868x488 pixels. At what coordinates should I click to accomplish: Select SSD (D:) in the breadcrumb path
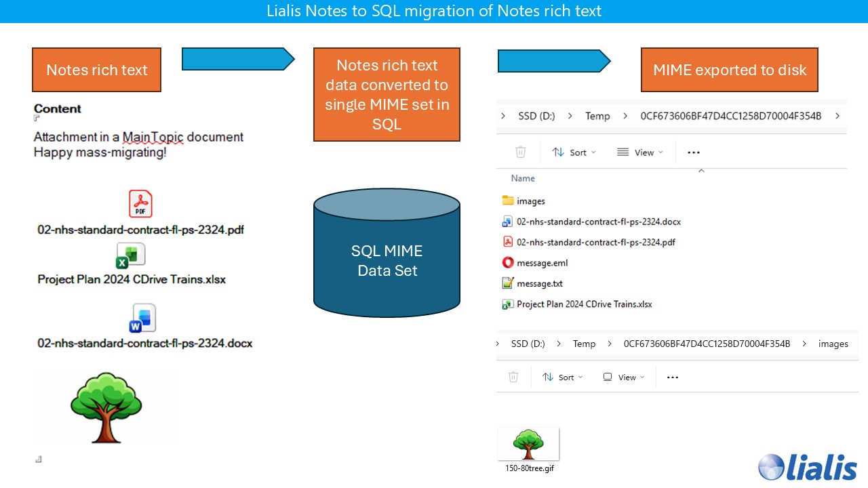537,116
